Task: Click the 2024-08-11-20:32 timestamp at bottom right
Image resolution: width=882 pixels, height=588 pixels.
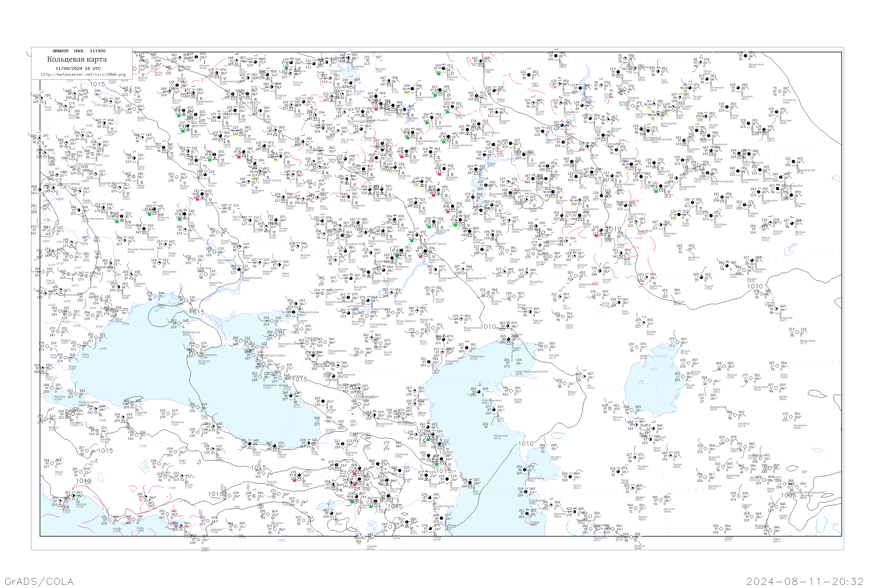Action: coord(805,581)
